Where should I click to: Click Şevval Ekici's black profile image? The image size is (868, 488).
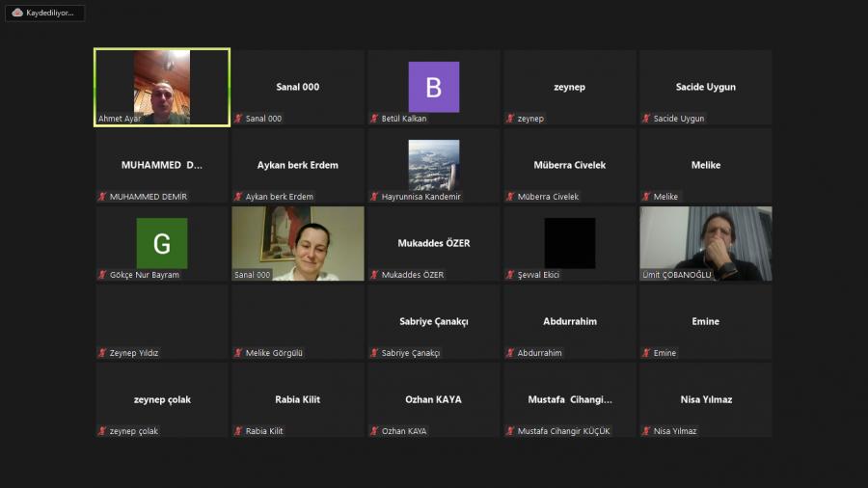pos(569,243)
